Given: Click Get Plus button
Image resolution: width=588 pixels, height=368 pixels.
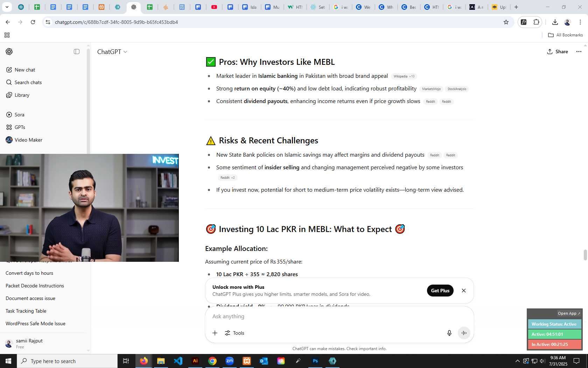Looking at the screenshot, I should pyautogui.click(x=440, y=291).
